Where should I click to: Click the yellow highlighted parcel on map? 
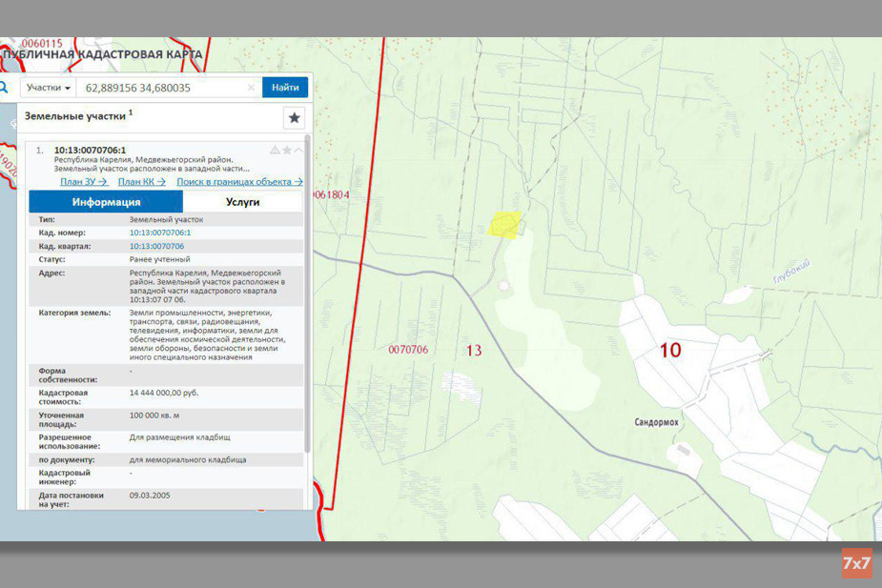click(x=505, y=224)
